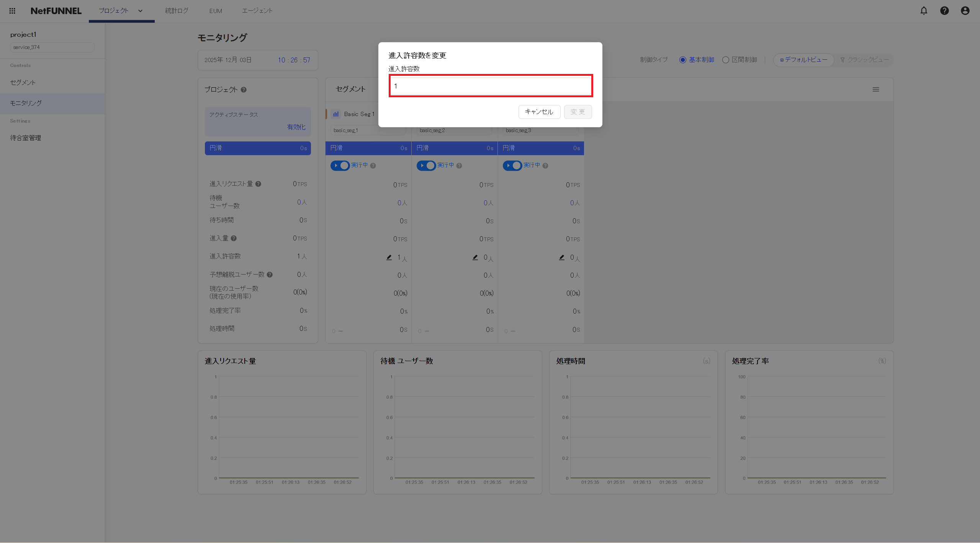Click the bar chart icon beside Basic Seg 1
980x543 pixels.
336,114
